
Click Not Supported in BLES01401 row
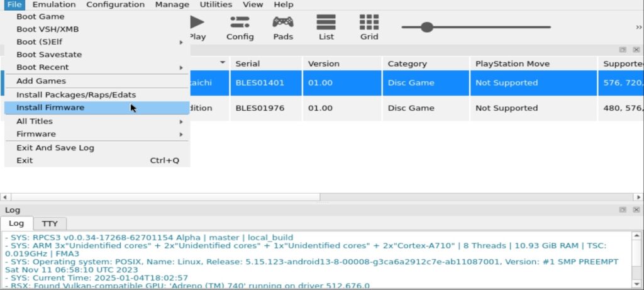533,83
